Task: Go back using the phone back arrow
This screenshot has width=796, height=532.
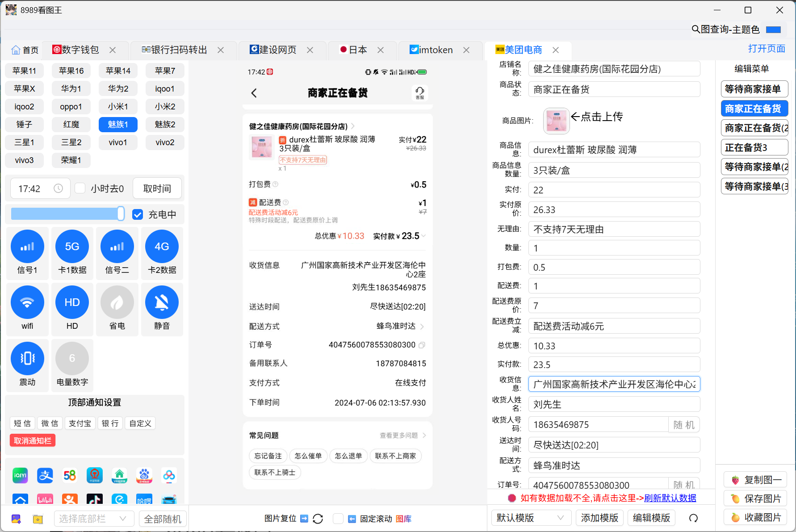Action: click(254, 93)
